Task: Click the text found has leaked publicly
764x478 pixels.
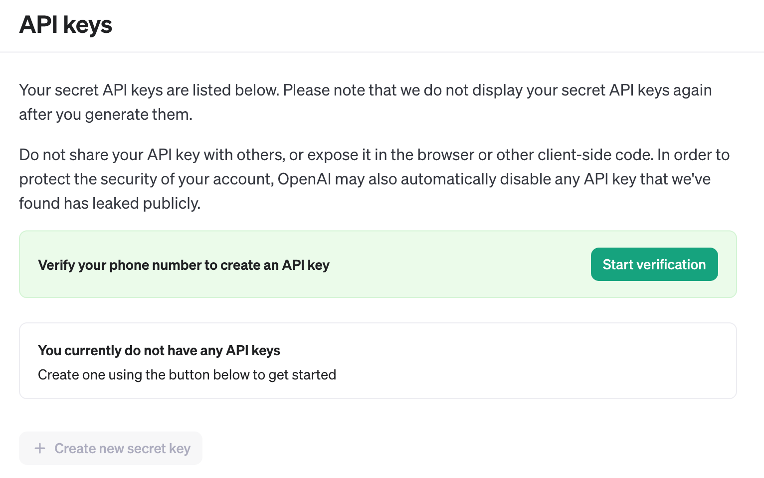Action: pos(110,203)
